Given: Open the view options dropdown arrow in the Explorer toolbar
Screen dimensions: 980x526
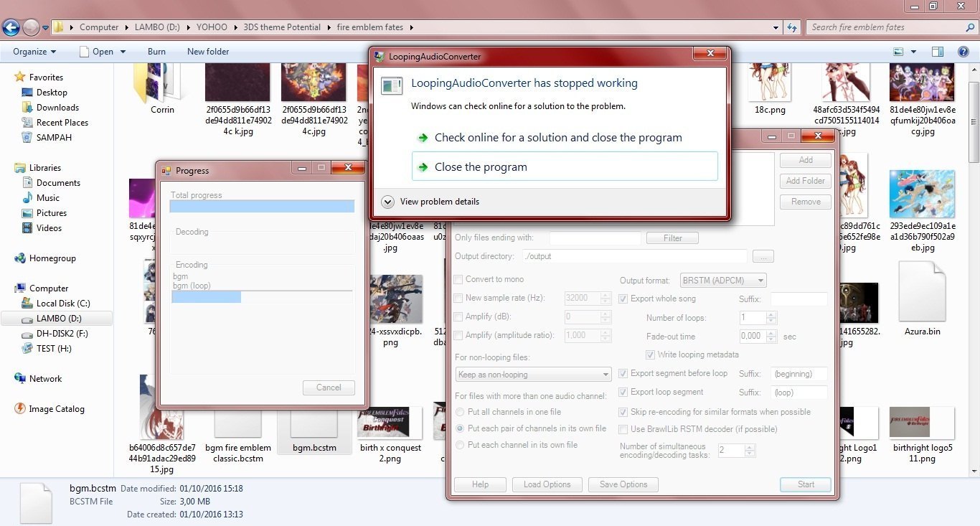Looking at the screenshot, I should point(913,52).
